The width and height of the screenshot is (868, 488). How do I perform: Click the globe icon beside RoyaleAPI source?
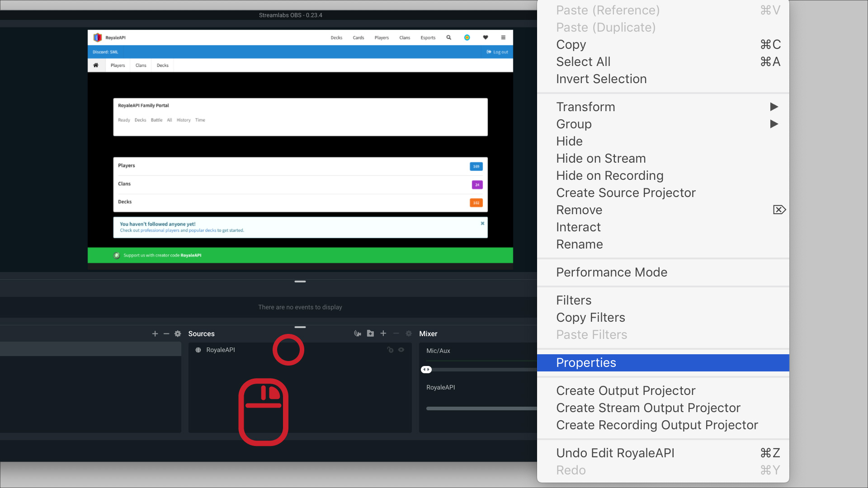click(198, 350)
